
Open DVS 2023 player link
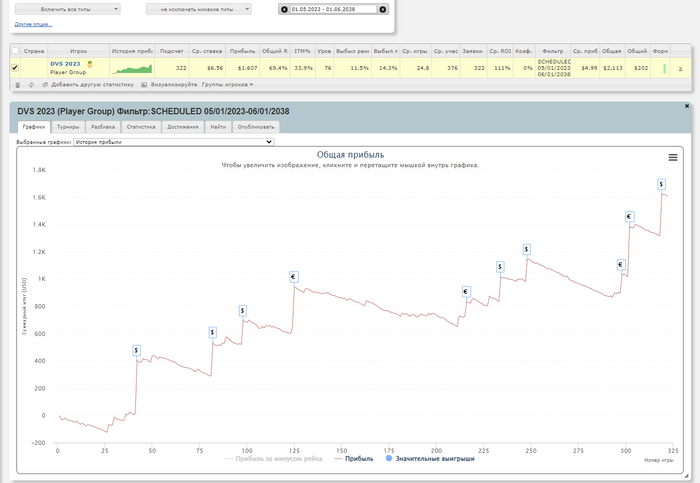click(x=65, y=64)
